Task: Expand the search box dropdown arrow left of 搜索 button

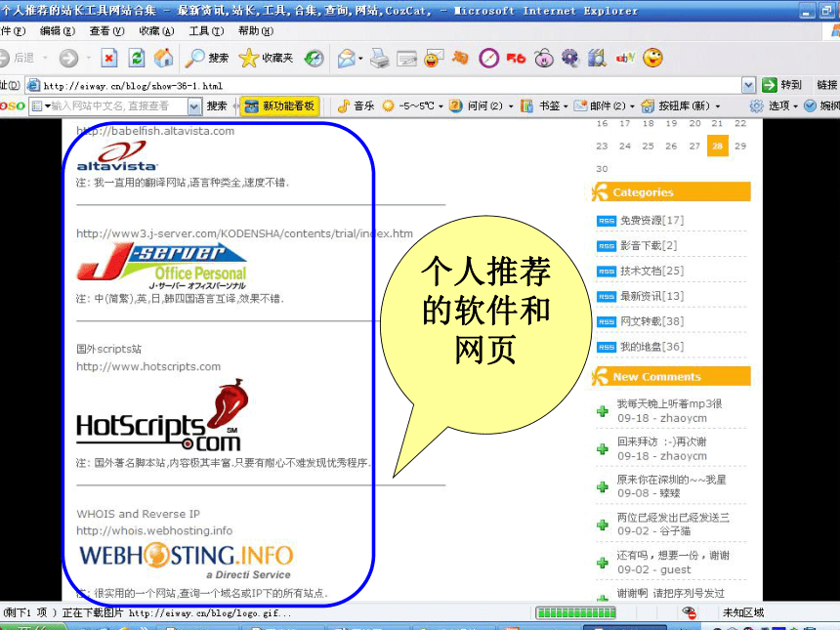Action: 194,106
